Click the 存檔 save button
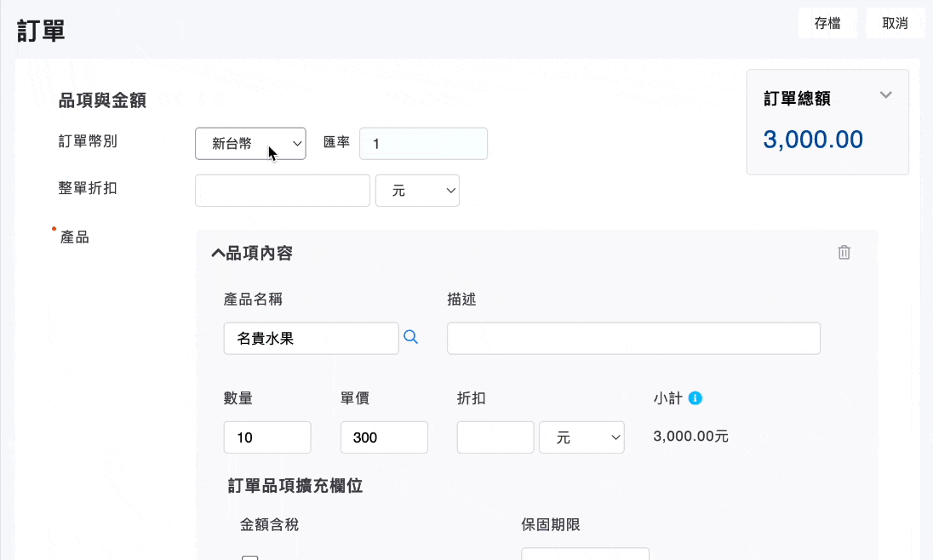The image size is (933, 560). click(x=827, y=23)
